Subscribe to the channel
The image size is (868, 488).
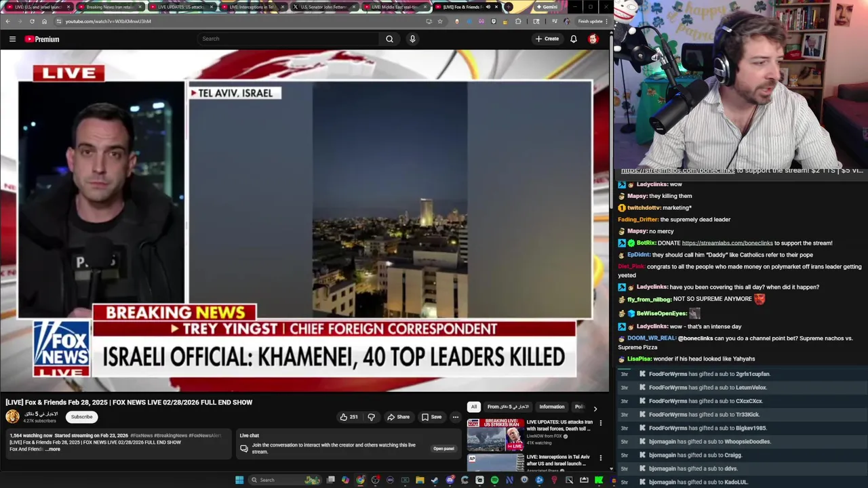(82, 417)
